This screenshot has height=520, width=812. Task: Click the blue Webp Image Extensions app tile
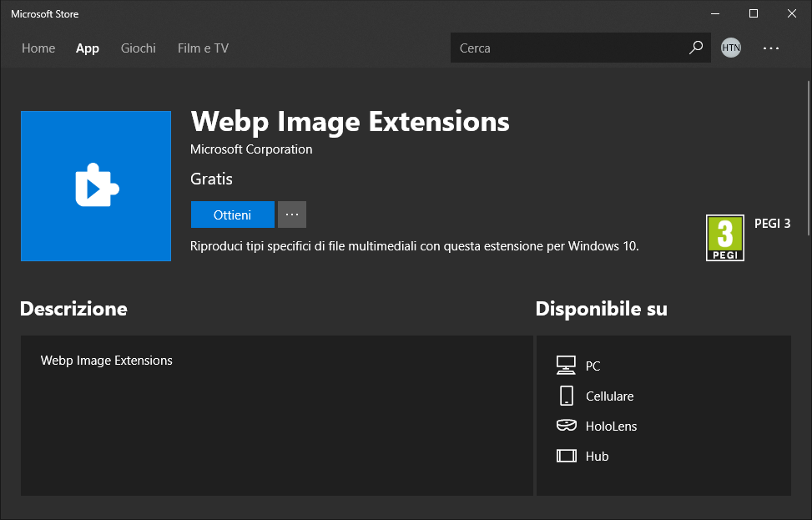click(x=95, y=185)
